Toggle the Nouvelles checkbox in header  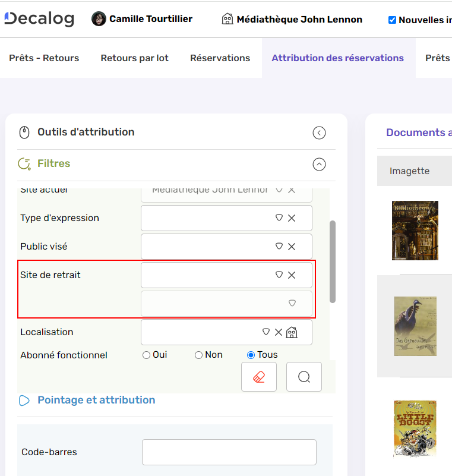(x=392, y=20)
